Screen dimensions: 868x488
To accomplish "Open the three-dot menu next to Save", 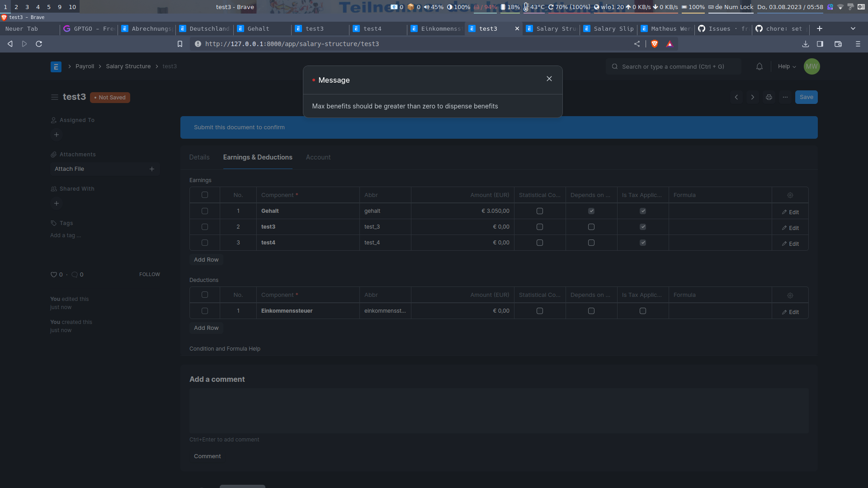I will coord(785,97).
